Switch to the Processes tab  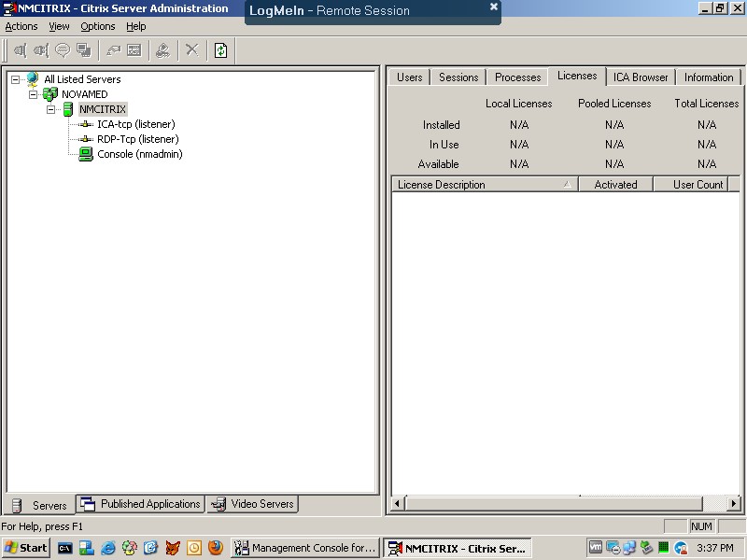(x=518, y=77)
